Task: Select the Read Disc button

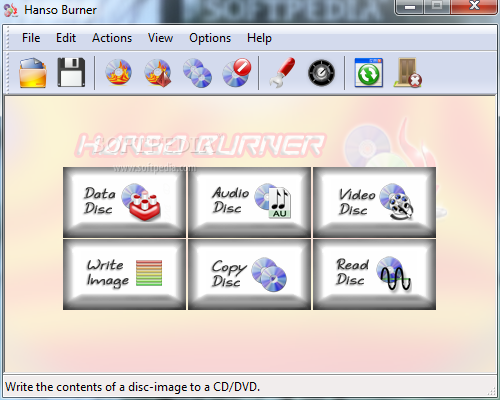Action: click(374, 274)
